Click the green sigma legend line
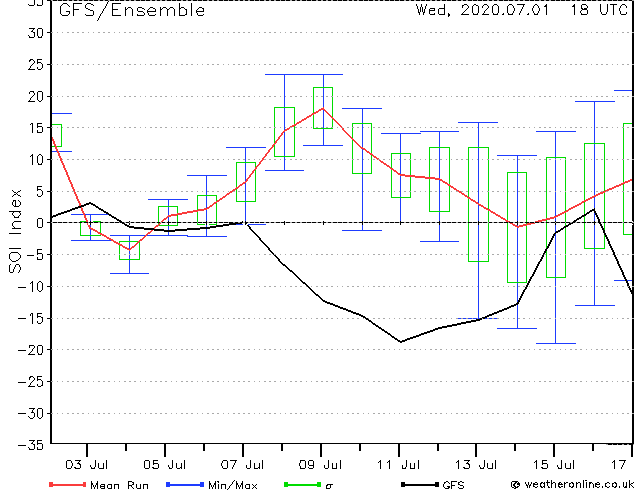 [x=302, y=484]
